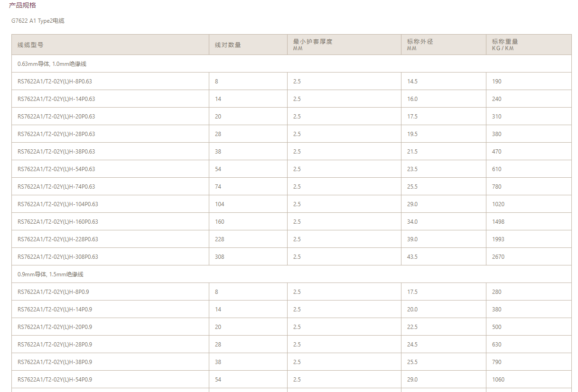
Task: Select model cell RS7622A1/T2-02Y(L)H-14P0.9
Action: tap(55, 310)
